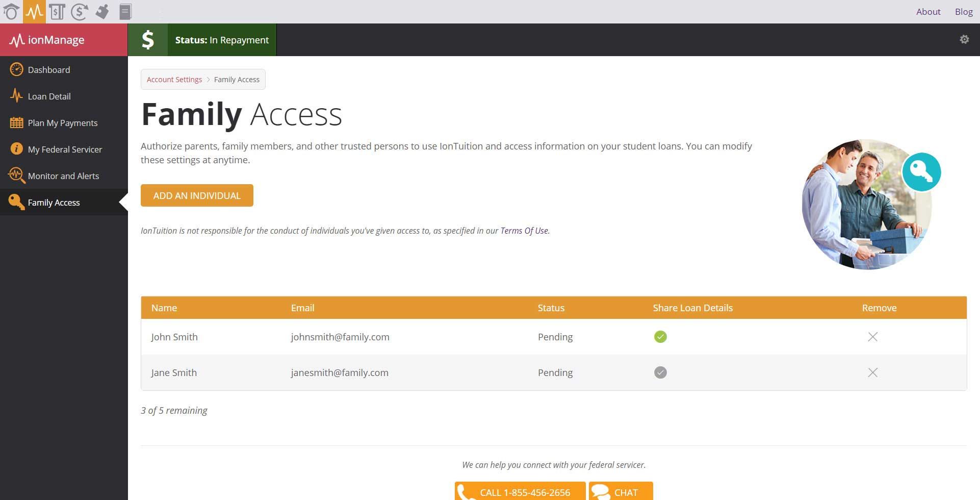Click the Status column header
Screen dimensions: 980x500
coord(551,308)
